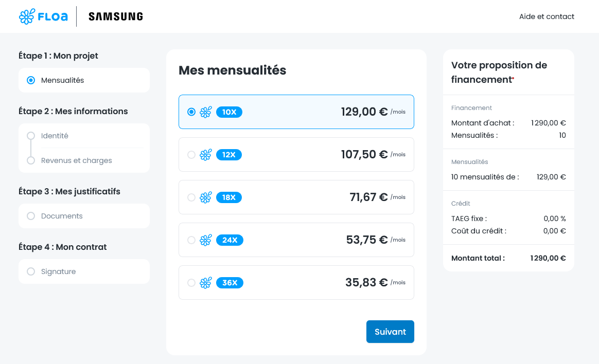This screenshot has width=599, height=364.
Task: Choose the 36X radio option
Action: [x=191, y=283]
